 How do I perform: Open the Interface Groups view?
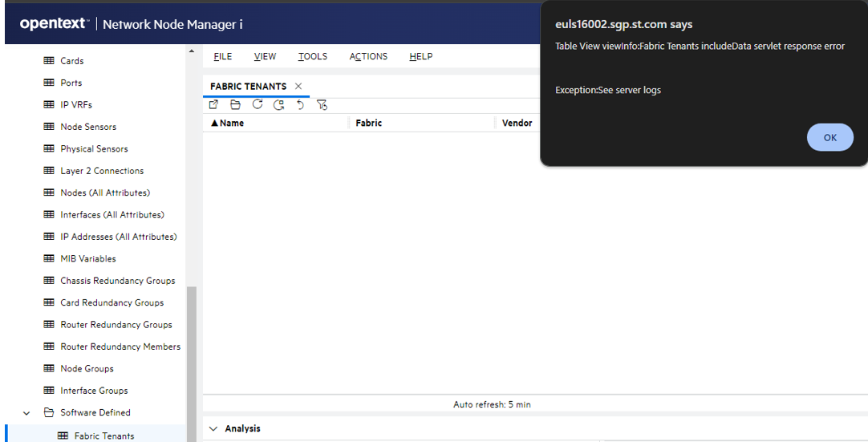click(x=94, y=391)
